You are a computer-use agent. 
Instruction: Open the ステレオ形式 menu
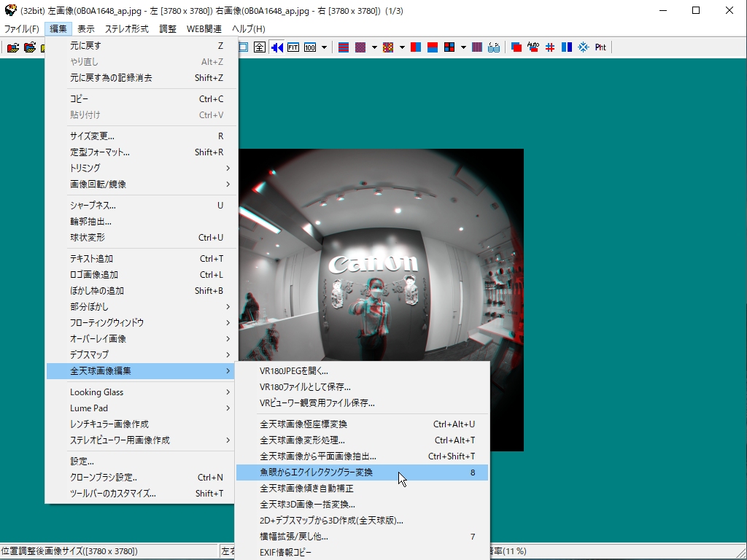126,29
